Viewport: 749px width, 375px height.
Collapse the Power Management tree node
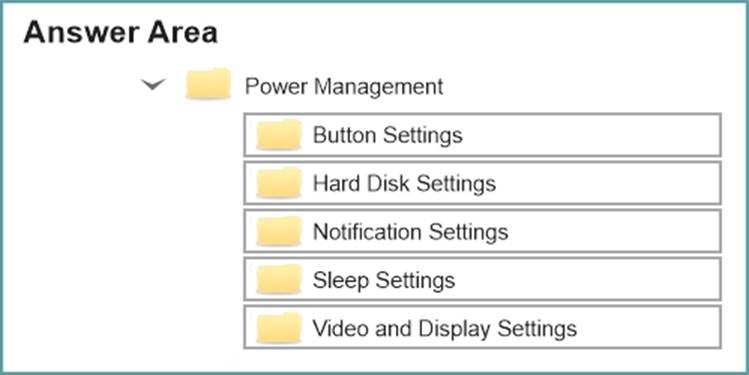coord(153,85)
